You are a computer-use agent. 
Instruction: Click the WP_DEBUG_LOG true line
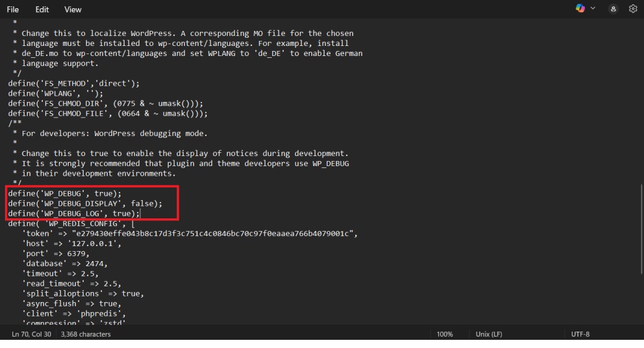pyautogui.click(x=74, y=213)
